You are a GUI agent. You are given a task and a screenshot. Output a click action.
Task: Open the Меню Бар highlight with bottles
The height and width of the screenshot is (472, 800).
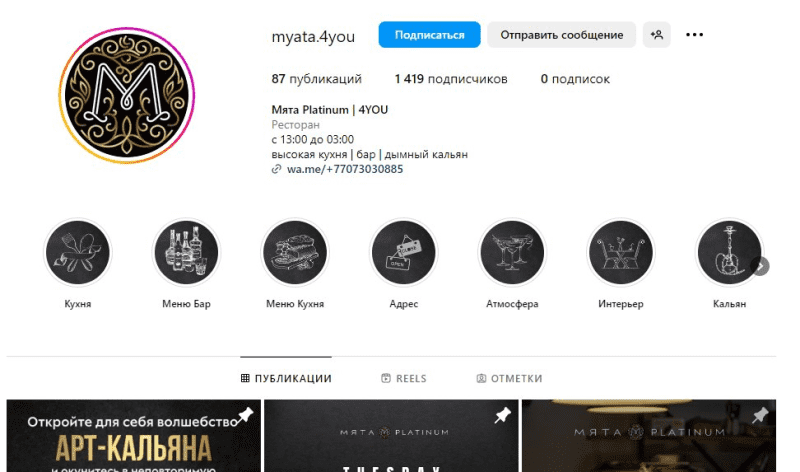186,253
